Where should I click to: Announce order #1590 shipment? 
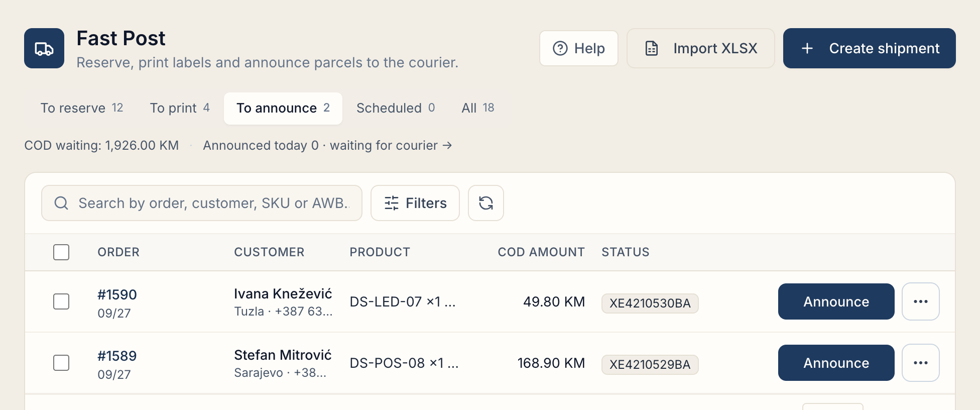coord(836,301)
